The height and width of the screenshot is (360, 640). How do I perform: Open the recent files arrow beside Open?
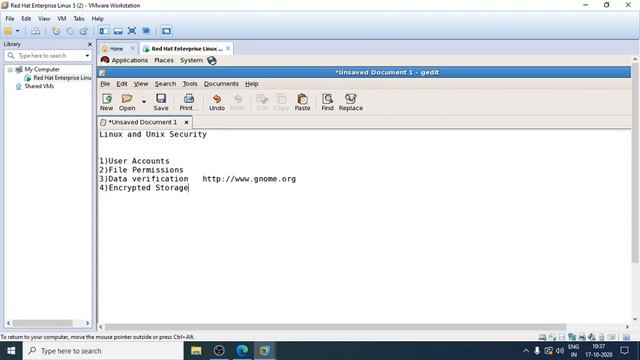coord(144,102)
